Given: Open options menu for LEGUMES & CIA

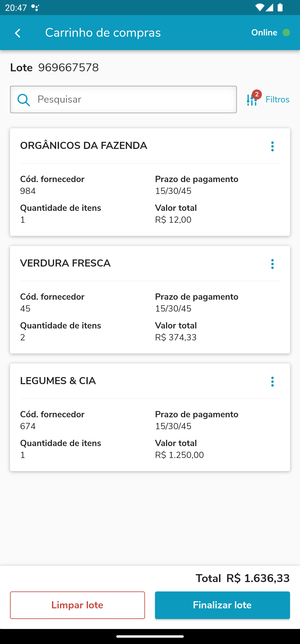Looking at the screenshot, I should coord(272,381).
